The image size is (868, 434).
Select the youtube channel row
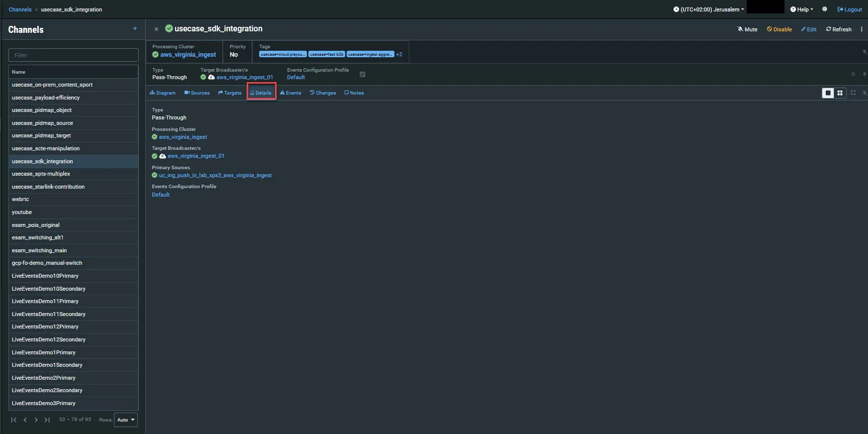pyautogui.click(x=74, y=212)
